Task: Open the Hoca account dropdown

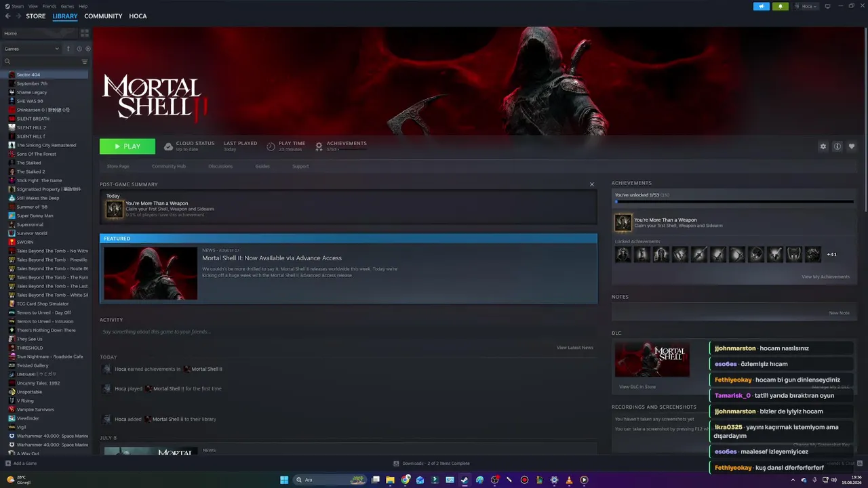Action: click(x=806, y=6)
